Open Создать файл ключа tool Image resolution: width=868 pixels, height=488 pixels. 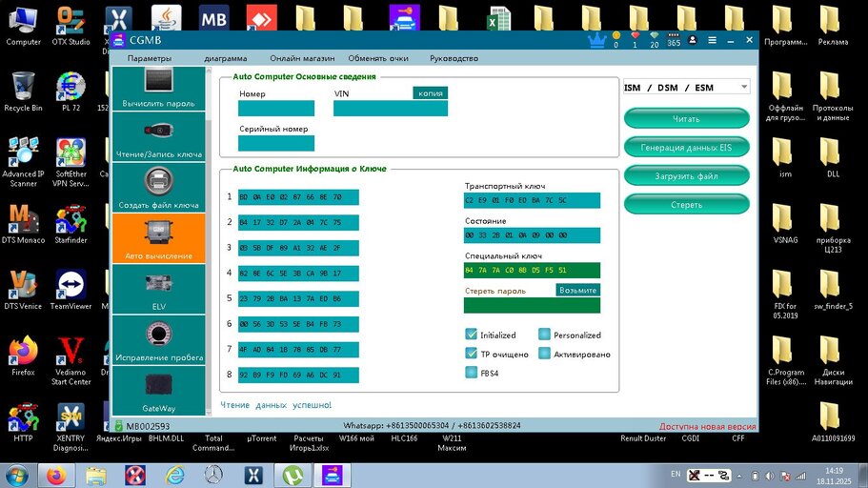coord(158,187)
